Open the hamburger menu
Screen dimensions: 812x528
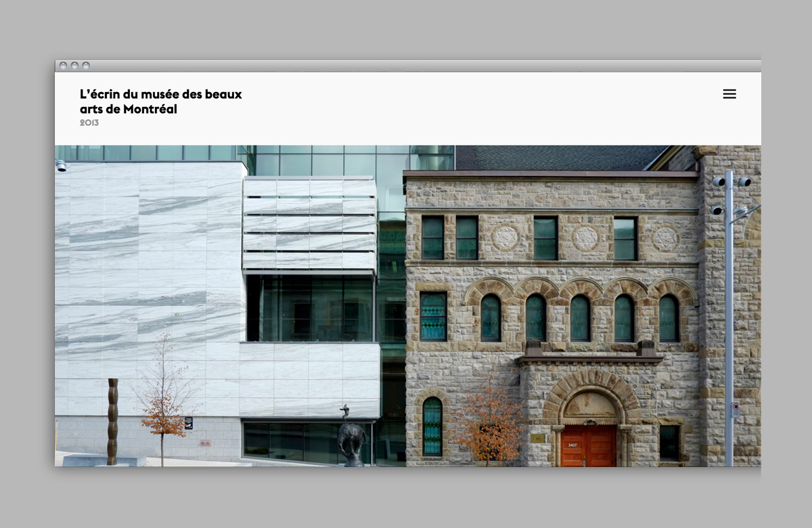point(729,94)
